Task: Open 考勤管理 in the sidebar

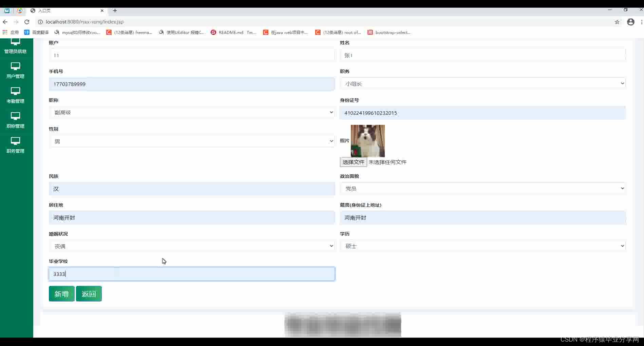Action: point(15,95)
